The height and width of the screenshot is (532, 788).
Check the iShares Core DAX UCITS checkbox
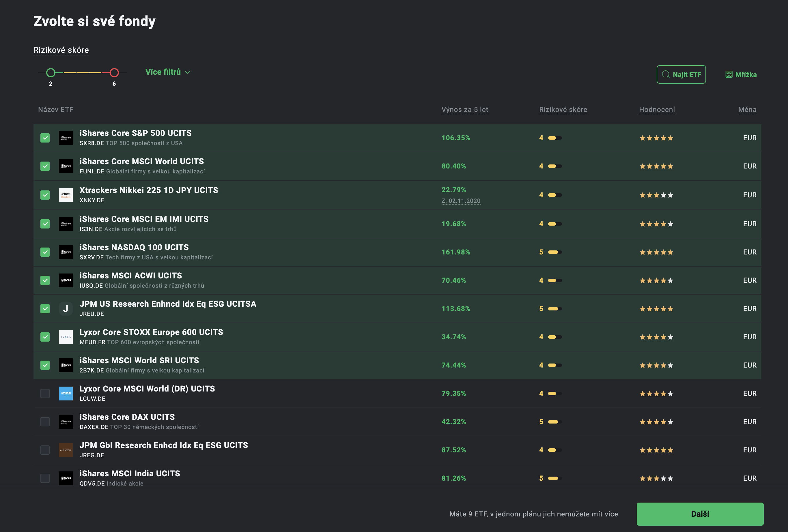click(45, 422)
